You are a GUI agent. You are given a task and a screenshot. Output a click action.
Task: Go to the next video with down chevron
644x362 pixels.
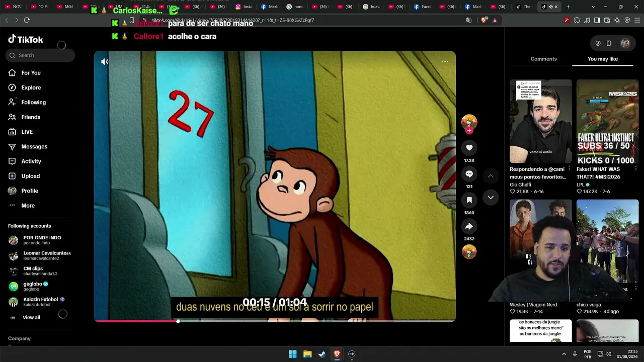pos(491,198)
